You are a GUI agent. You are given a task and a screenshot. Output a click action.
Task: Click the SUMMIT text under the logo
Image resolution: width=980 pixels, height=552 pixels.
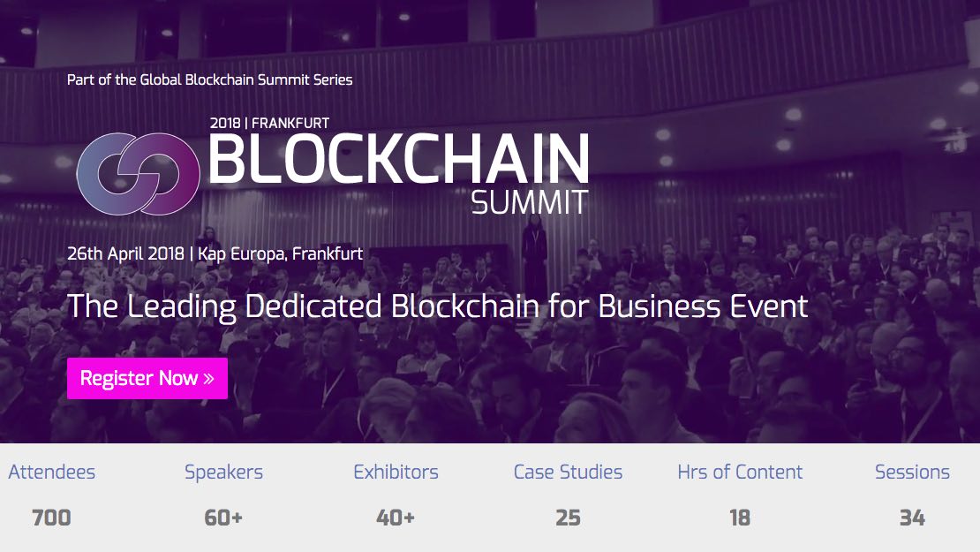(x=529, y=203)
